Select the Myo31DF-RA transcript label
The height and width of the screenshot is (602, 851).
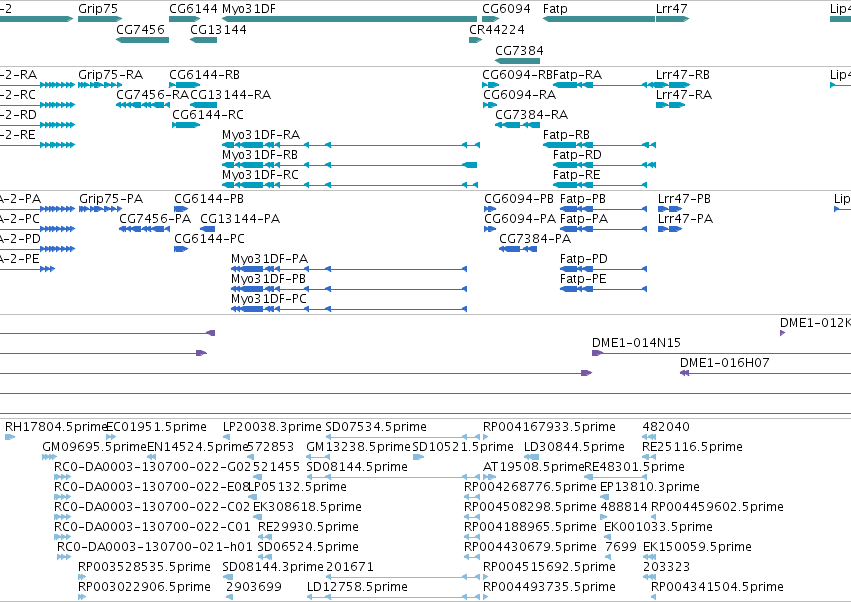click(x=261, y=135)
